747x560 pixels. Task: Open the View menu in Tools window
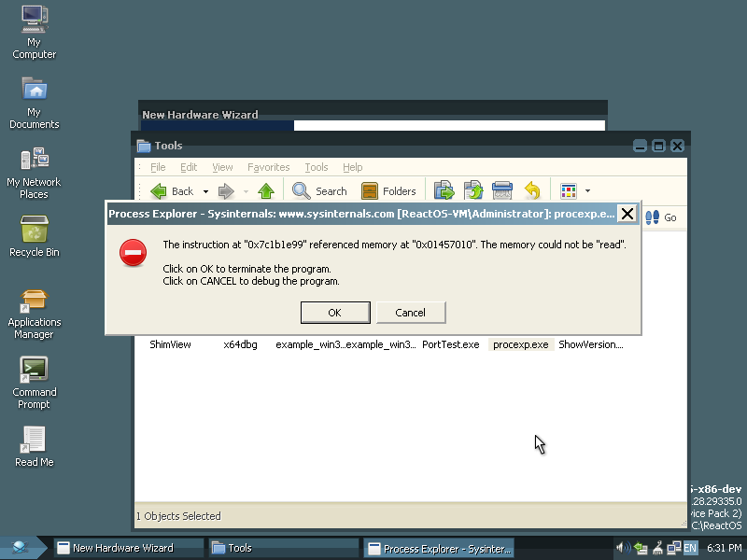(x=222, y=167)
